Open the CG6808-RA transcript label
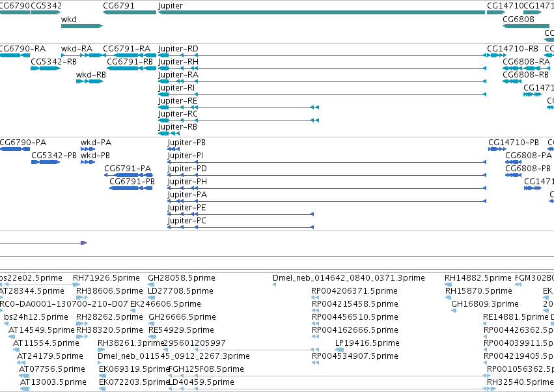This screenshot has width=554, height=392. pyautogui.click(x=527, y=62)
